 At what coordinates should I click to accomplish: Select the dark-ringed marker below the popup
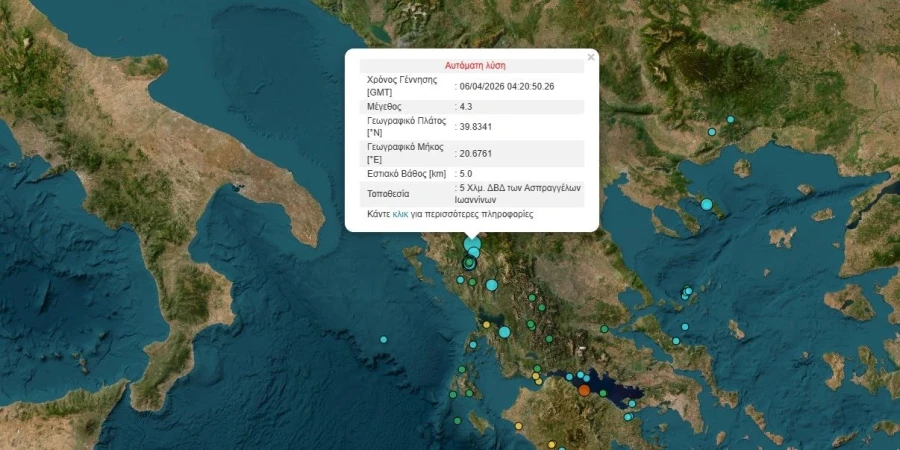click(468, 264)
